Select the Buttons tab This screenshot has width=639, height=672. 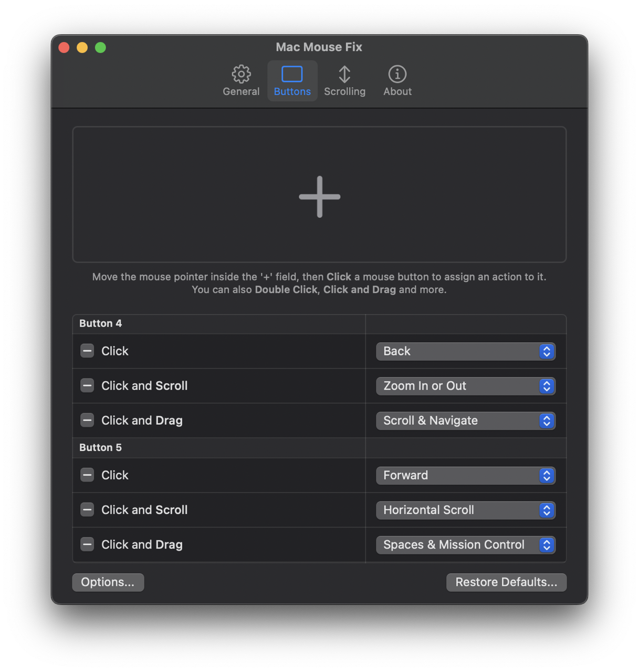pyautogui.click(x=292, y=81)
